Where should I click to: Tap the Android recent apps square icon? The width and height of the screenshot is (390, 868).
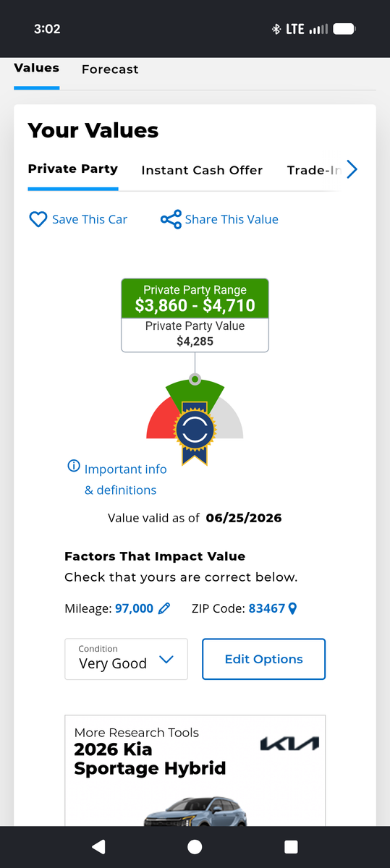click(x=291, y=847)
